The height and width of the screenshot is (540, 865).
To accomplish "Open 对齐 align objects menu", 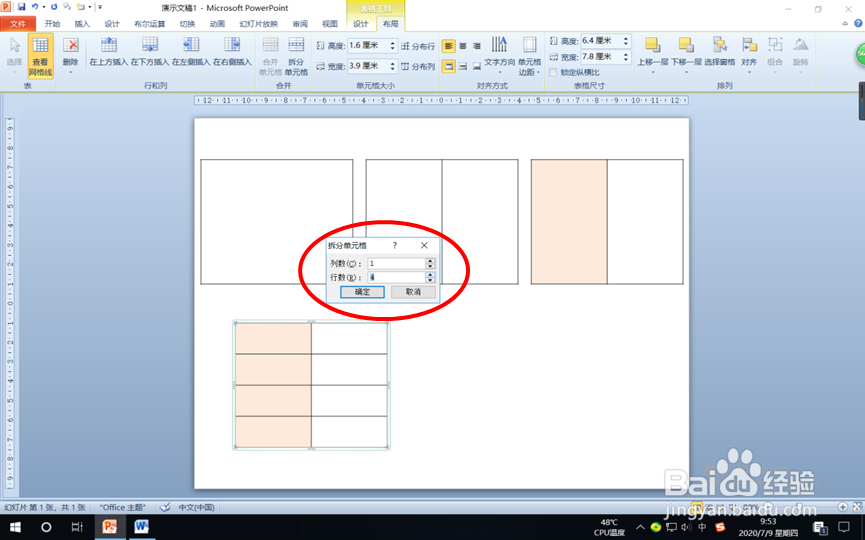I will pos(749,55).
